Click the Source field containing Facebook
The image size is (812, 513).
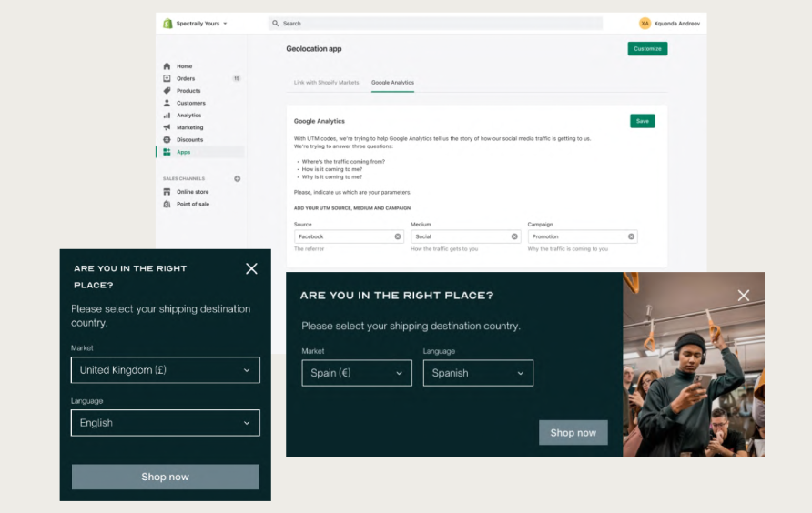point(349,236)
